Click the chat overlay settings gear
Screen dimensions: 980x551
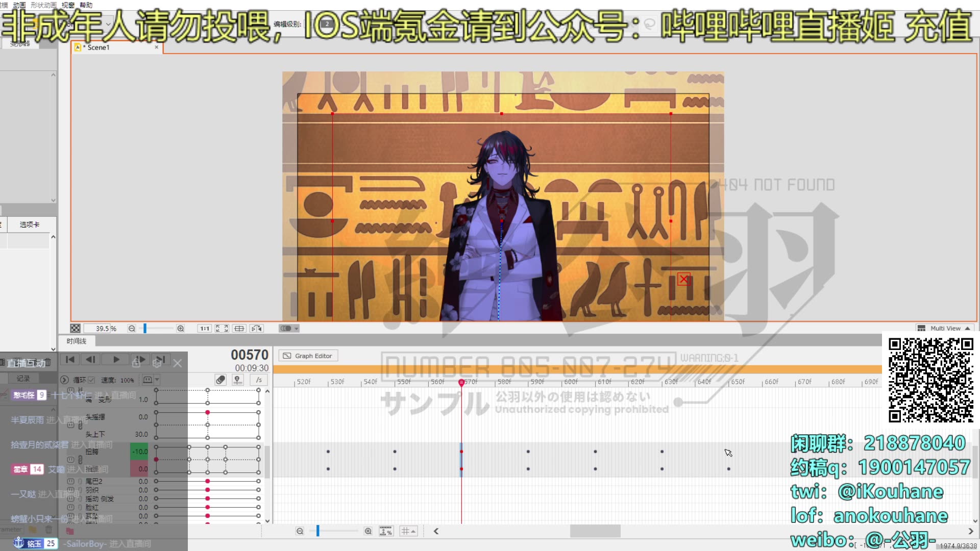(157, 363)
